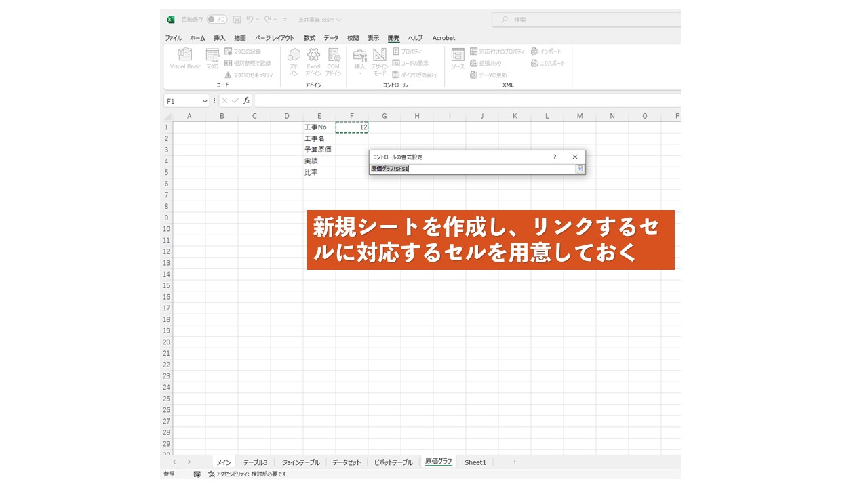This screenshot has height=488, width=868.
Task: Click データの更新 (Refresh Data)
Action: [x=488, y=75]
